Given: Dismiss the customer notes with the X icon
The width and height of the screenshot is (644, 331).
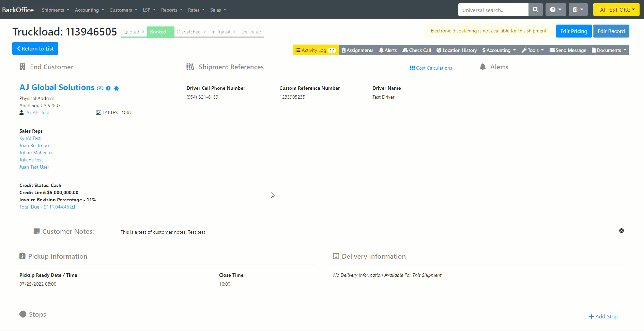Looking at the screenshot, I should [622, 231].
